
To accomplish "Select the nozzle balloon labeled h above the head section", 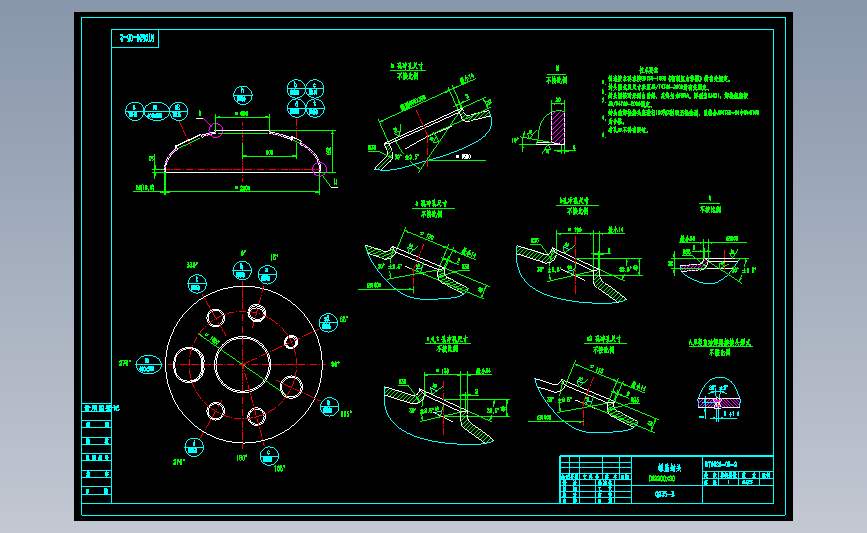I will 242,95.
